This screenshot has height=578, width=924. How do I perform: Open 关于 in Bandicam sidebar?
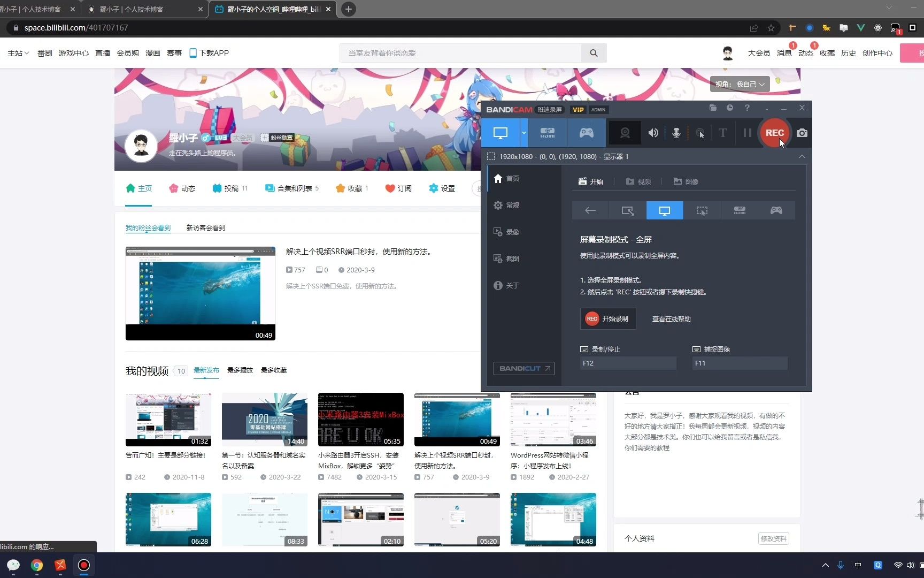[506, 285]
